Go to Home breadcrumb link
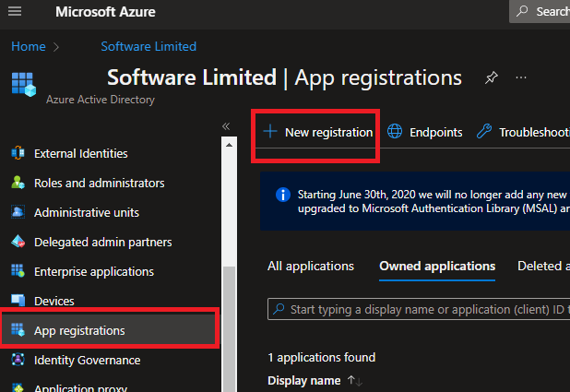This screenshot has width=570, height=392. tap(28, 46)
